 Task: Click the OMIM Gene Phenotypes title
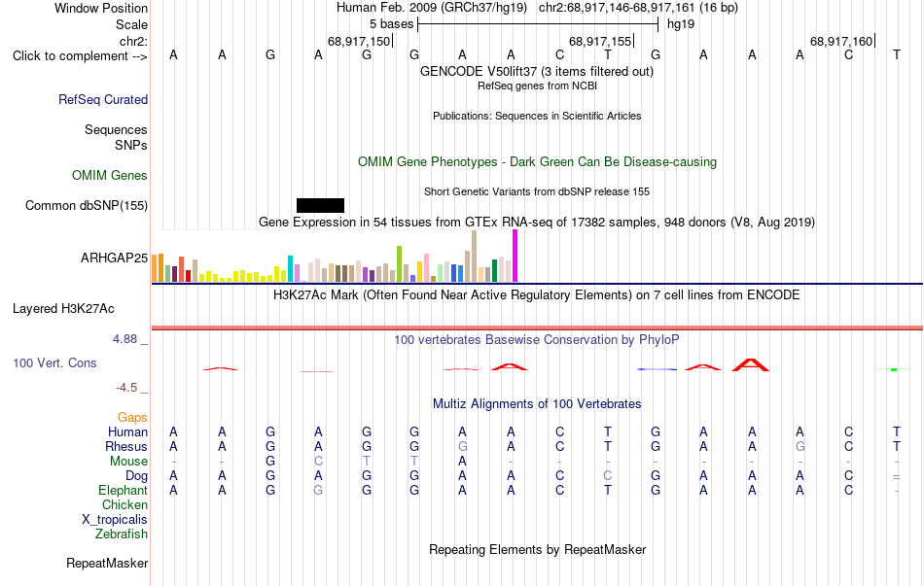pyautogui.click(x=537, y=162)
